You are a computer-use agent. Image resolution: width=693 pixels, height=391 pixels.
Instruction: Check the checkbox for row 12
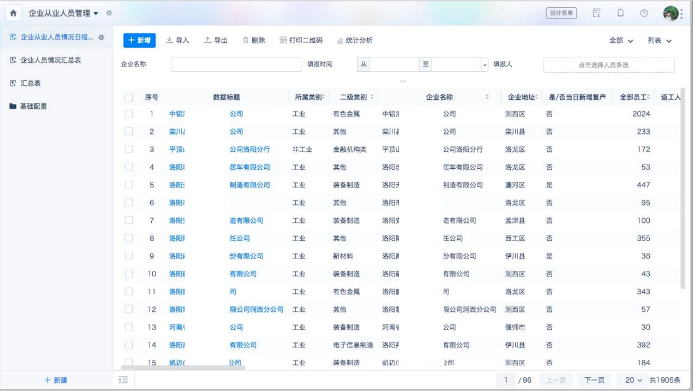pyautogui.click(x=129, y=309)
